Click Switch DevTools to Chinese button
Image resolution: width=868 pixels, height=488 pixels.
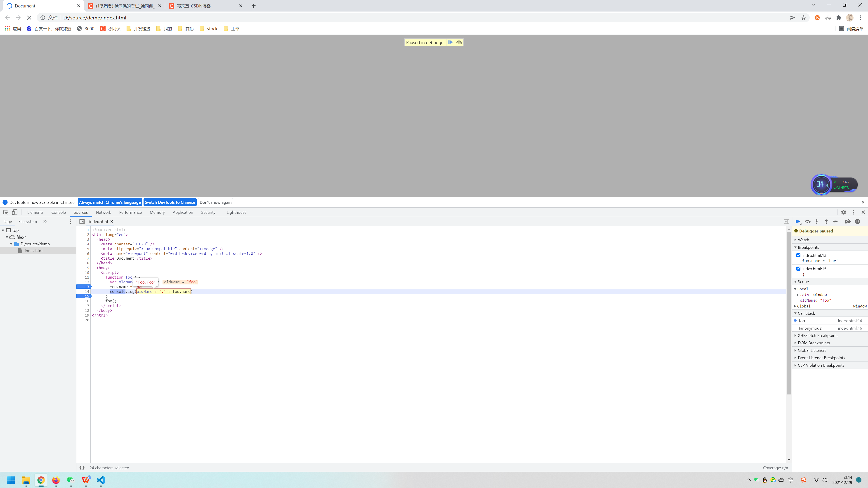[x=170, y=202]
